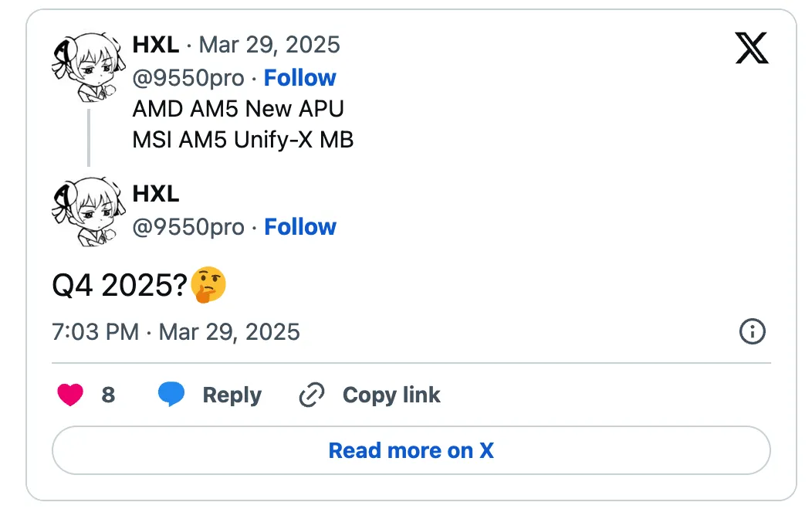Click the Reply text label
The image size is (812, 519).
click(x=232, y=395)
